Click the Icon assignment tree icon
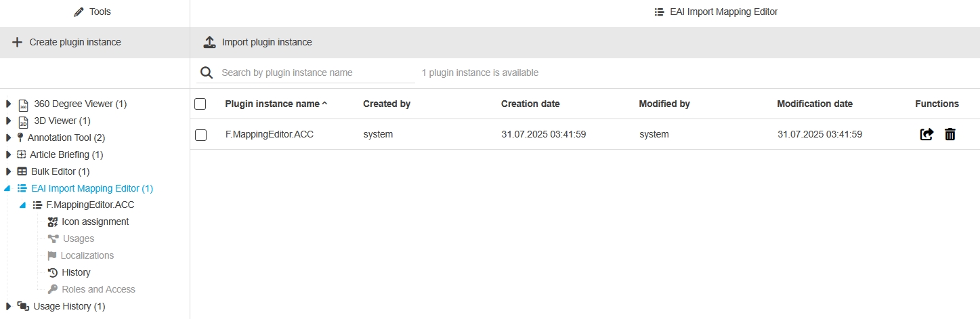Screen dimensions: 980x319 click(x=53, y=221)
